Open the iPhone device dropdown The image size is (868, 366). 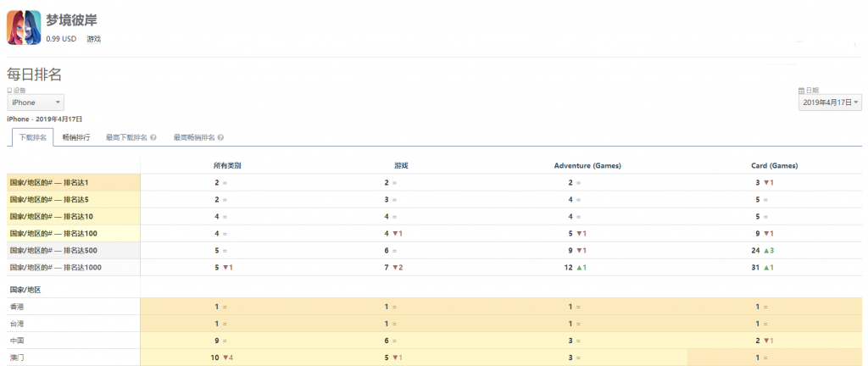tap(36, 103)
